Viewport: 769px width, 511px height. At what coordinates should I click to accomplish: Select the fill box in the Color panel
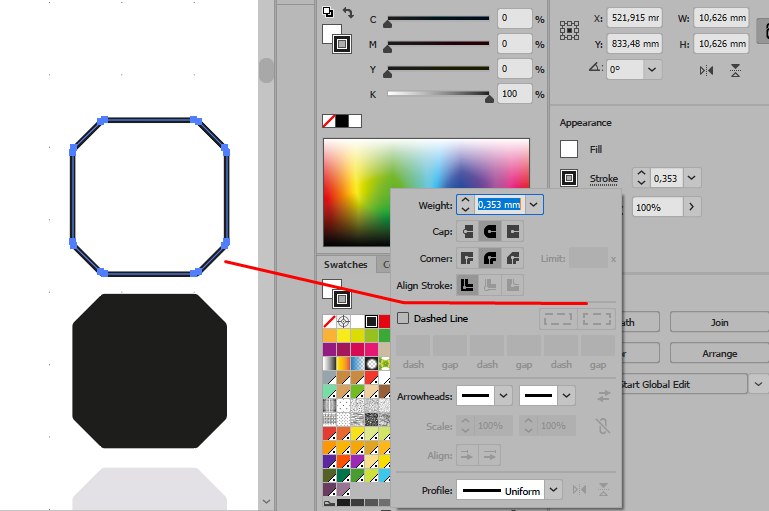point(331,33)
